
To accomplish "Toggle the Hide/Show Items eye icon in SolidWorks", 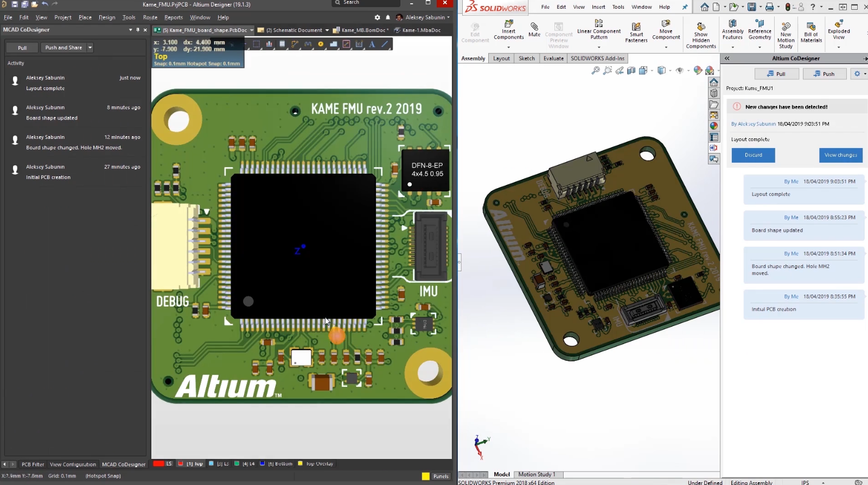I will 679,70.
